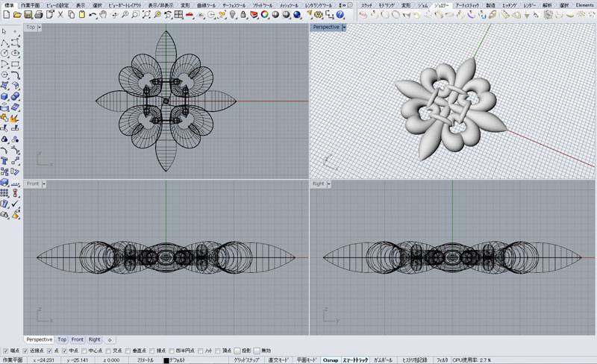Expand the Front viewport title menu
597x364 pixels.
[43, 183]
